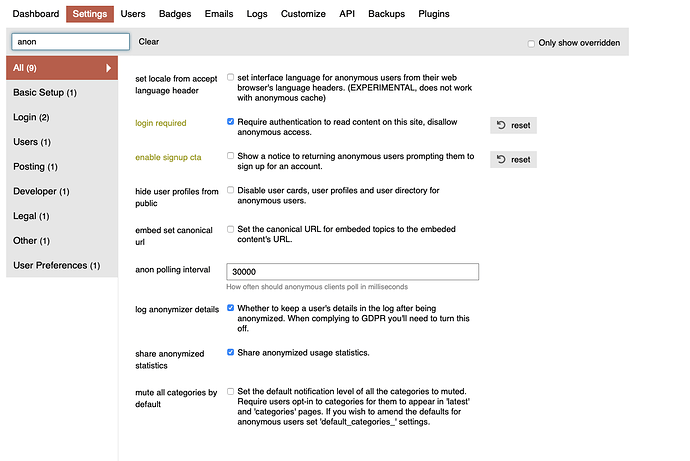Click 'log anonymizer details' label
690x461 pixels.
[x=177, y=310]
